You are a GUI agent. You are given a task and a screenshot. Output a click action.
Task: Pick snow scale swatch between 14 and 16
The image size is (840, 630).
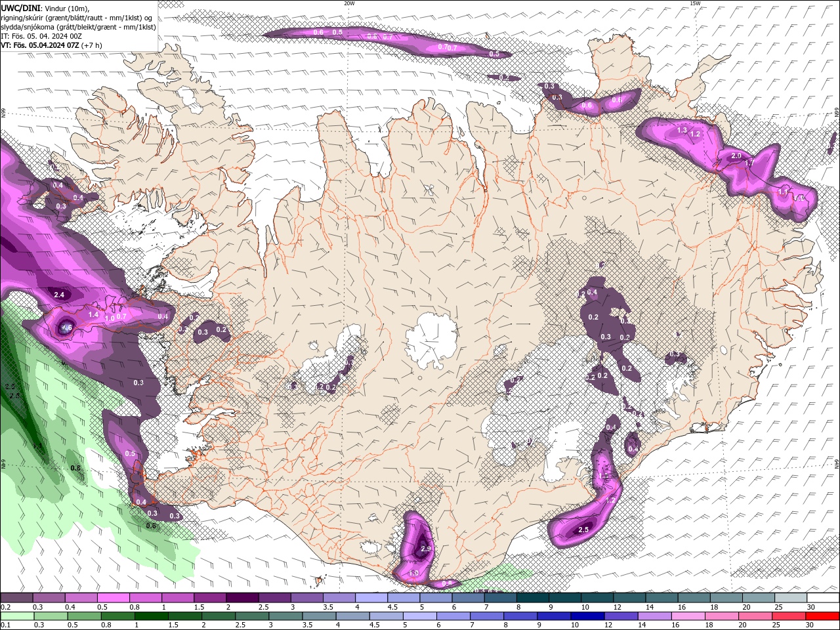tap(661, 597)
